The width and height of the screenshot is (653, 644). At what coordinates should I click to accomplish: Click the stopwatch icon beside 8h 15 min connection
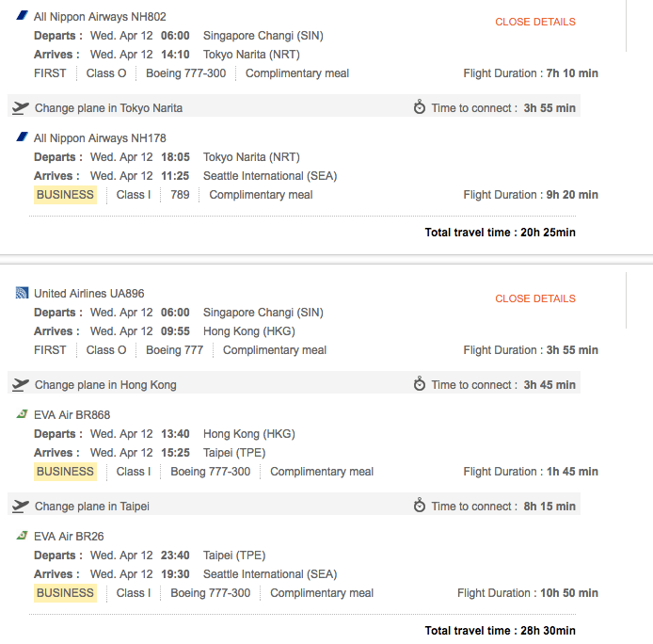[420, 506]
